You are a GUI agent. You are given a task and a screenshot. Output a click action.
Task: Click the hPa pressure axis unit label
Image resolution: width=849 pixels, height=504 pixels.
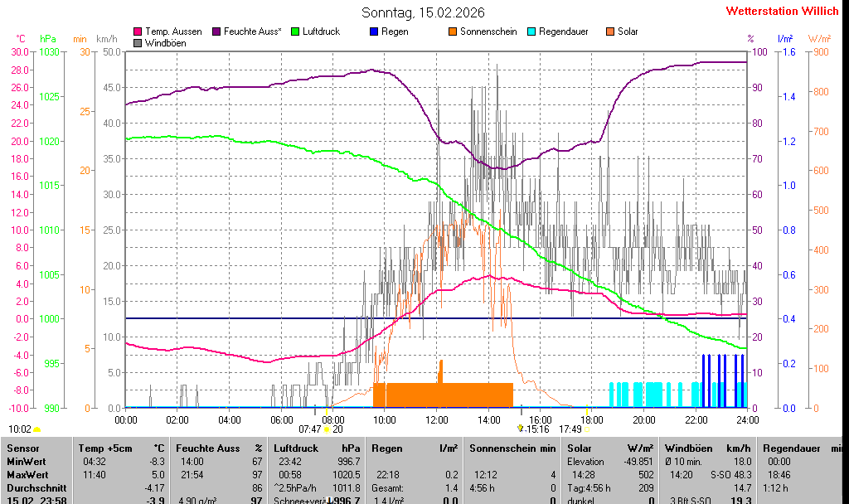48,39
